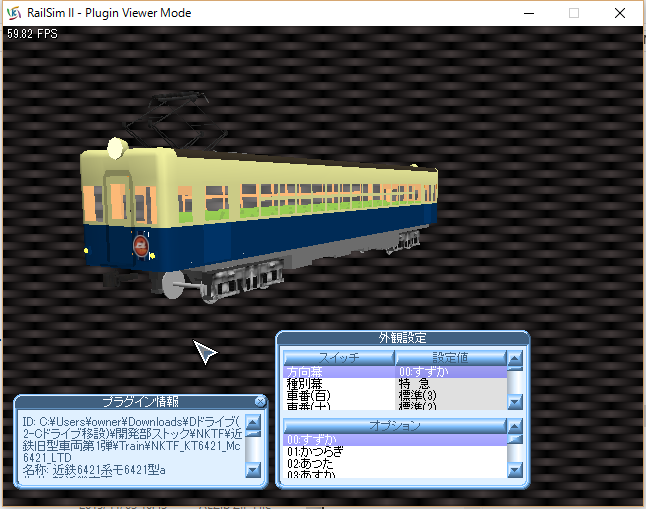Click the プラグイン情報 panel title
Screen dimensions: 646x509
(140, 401)
